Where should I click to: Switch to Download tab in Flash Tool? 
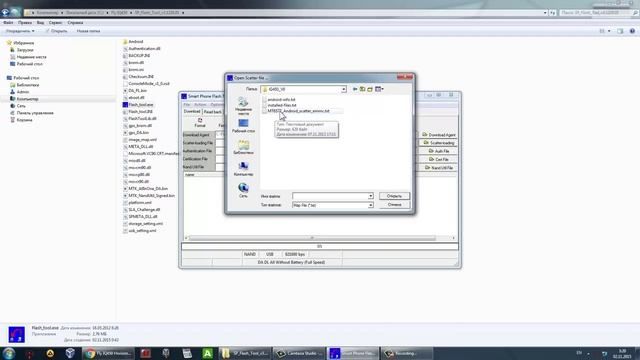[192, 111]
